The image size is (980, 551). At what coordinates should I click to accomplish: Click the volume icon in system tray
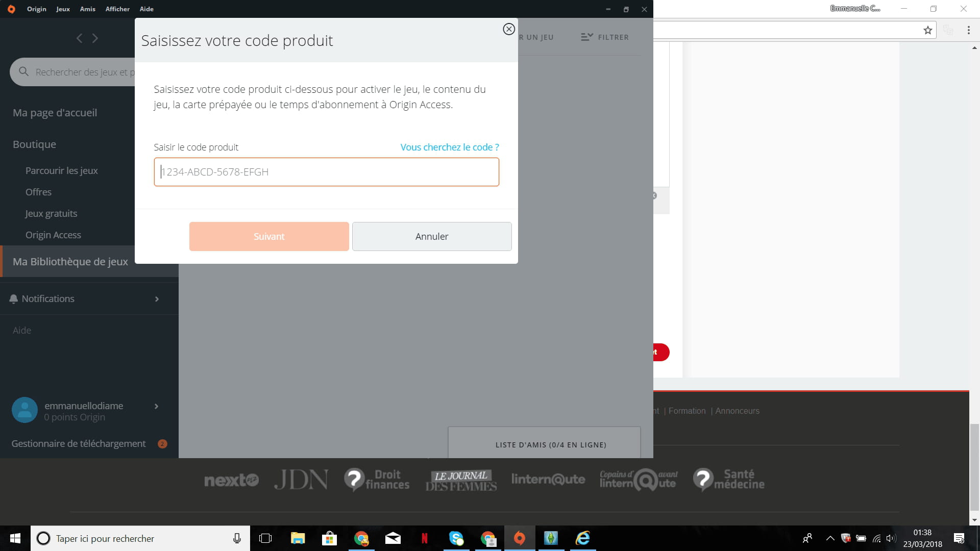pos(891,538)
